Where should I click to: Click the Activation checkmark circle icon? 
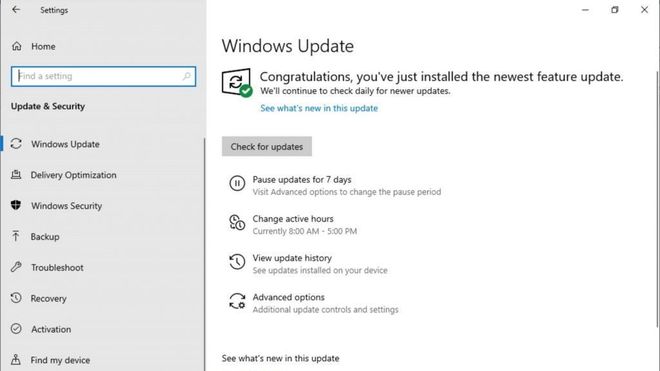pos(16,328)
